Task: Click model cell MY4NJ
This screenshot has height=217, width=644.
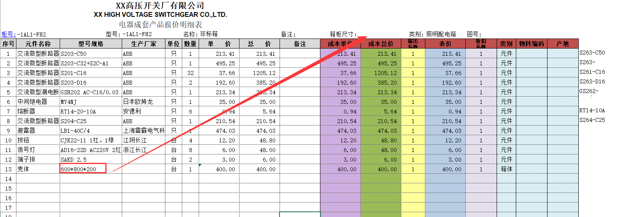Action: (x=91, y=102)
